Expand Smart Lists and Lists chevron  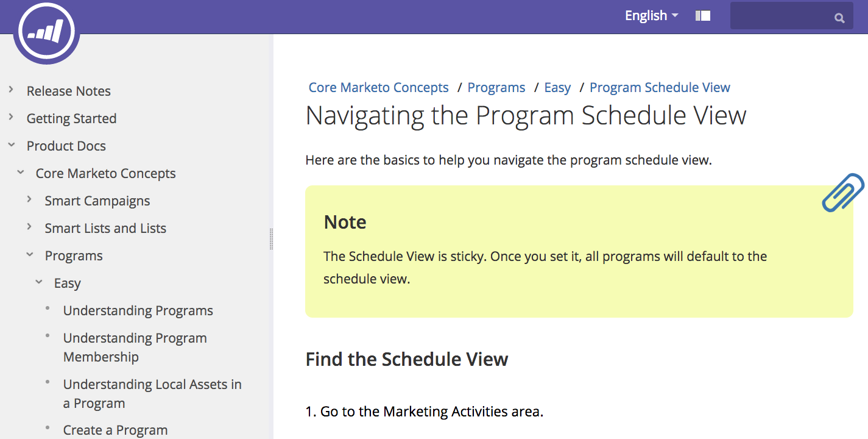tap(29, 227)
